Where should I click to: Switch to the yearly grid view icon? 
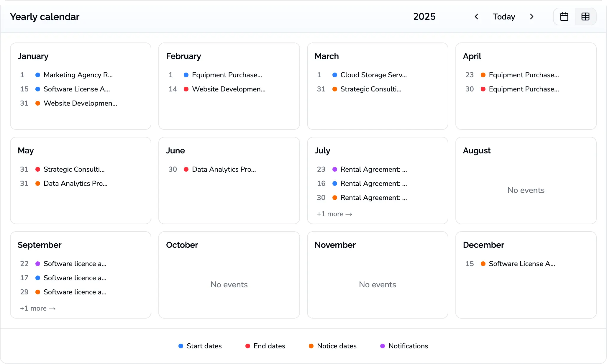pyautogui.click(x=585, y=17)
